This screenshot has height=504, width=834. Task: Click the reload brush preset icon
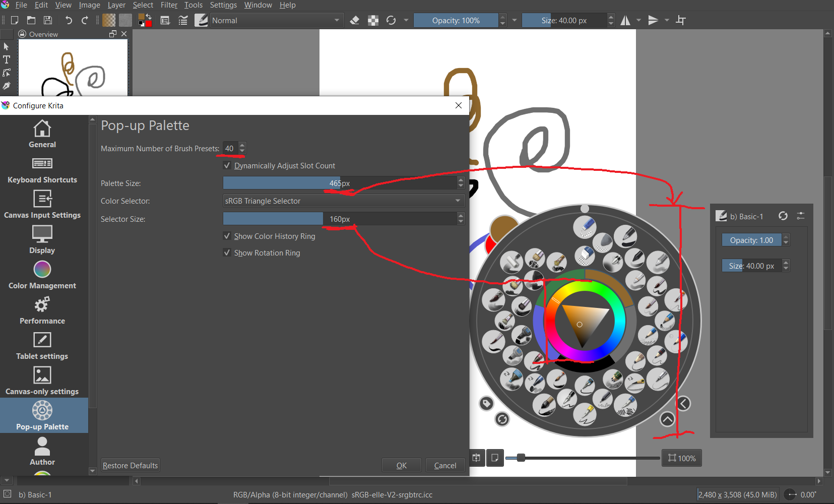(x=391, y=21)
